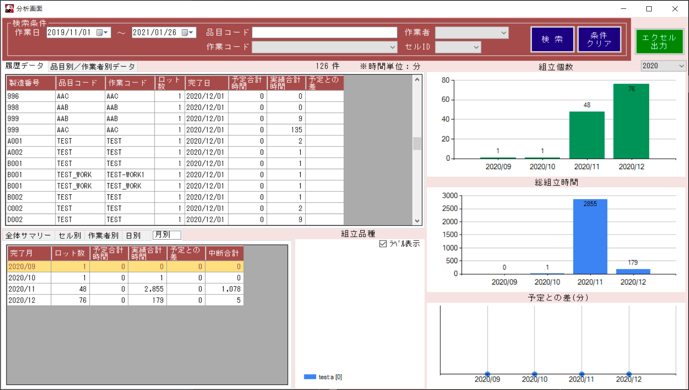Open the セルID dropdown
Image resolution: width=689 pixels, height=390 pixels.
476,47
